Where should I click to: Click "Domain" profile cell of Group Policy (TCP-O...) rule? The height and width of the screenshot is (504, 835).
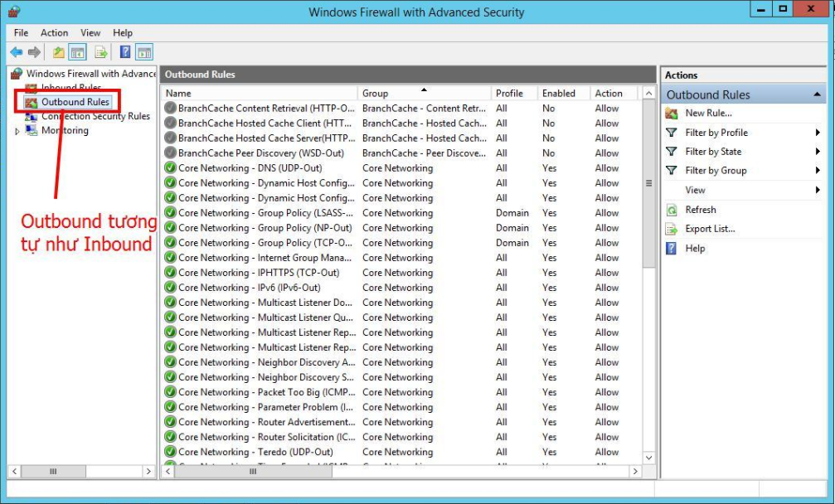pos(512,243)
